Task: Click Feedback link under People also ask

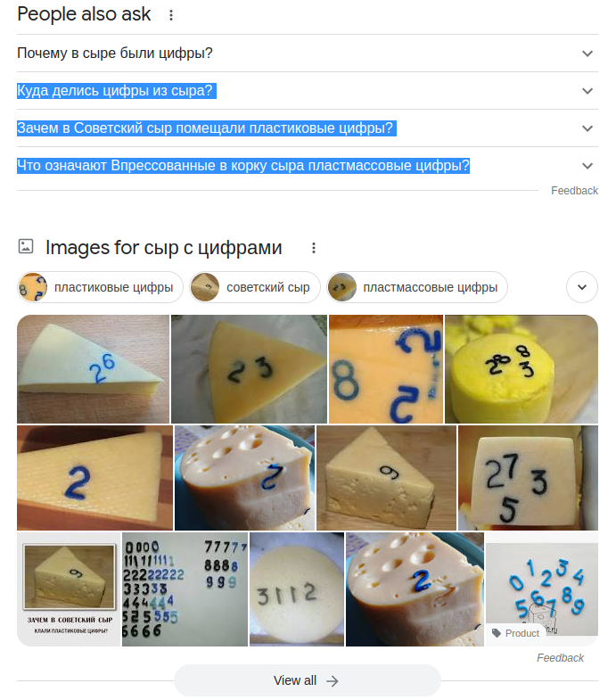Action: (x=574, y=191)
